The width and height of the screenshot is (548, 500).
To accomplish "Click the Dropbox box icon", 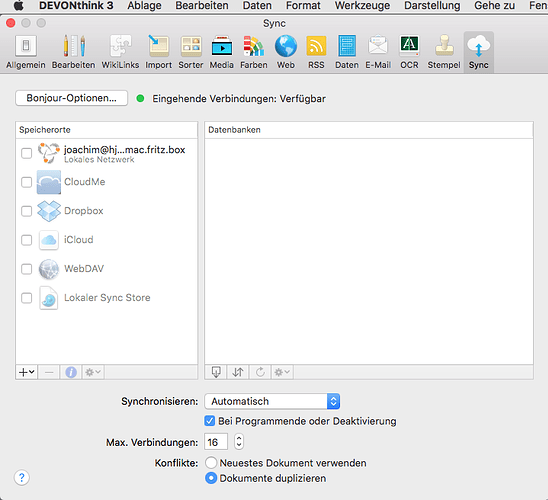I will coord(49,211).
